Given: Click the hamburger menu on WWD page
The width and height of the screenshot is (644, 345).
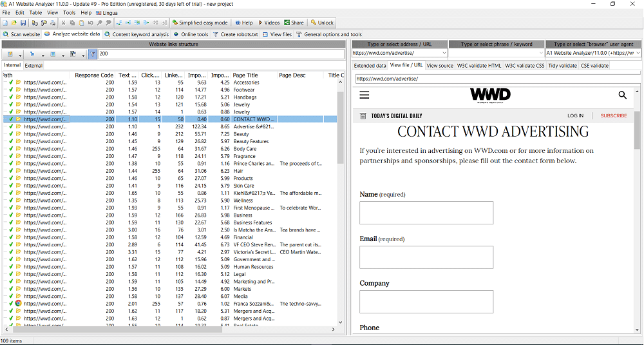Looking at the screenshot, I should click(365, 95).
